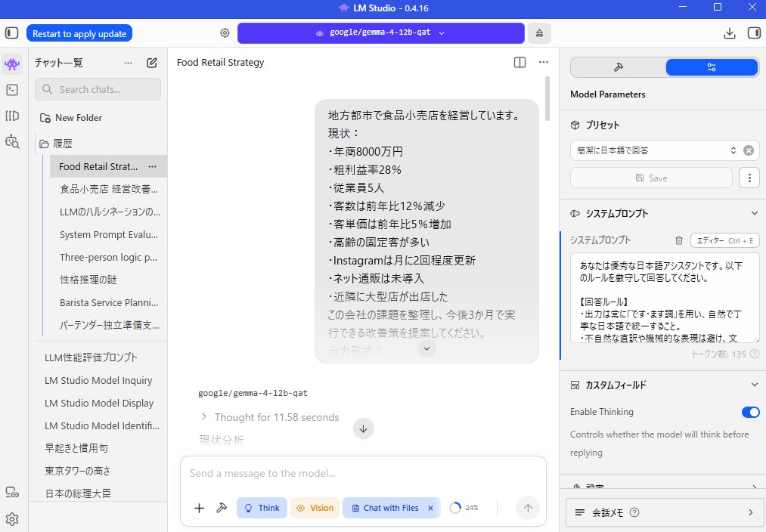The width and height of the screenshot is (766, 532).
Task: Open LM Link icon in rail
Action: [x=12, y=492]
